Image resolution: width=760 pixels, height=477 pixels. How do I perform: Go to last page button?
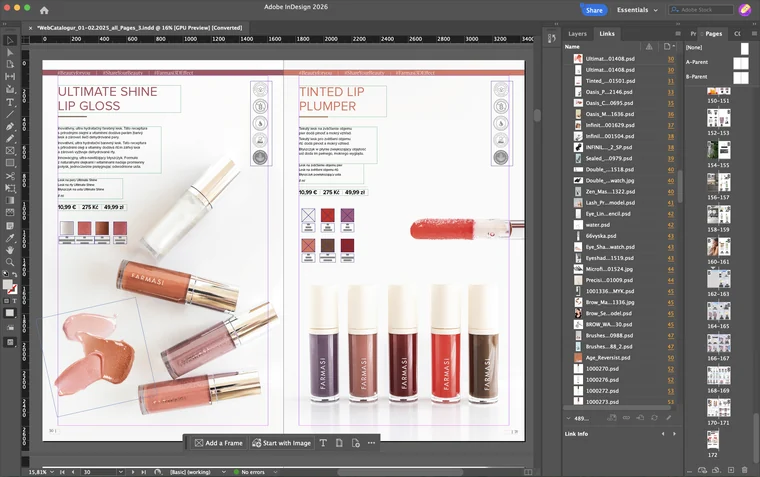click(x=143, y=472)
